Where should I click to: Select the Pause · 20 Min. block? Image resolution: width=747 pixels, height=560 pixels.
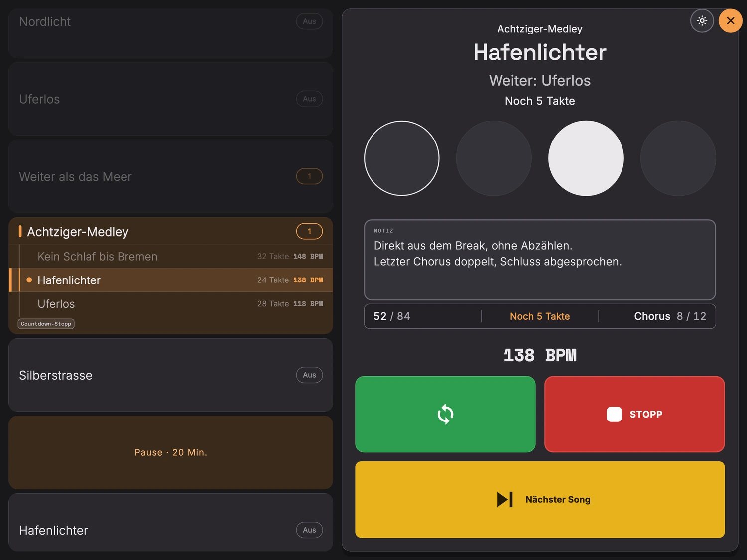coord(171,452)
